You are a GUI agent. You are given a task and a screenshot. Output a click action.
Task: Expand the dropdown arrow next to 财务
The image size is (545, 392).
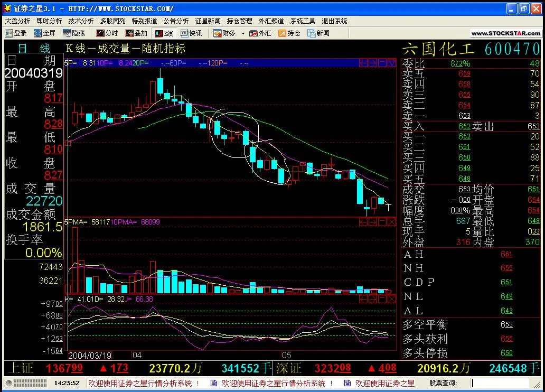pos(243,33)
